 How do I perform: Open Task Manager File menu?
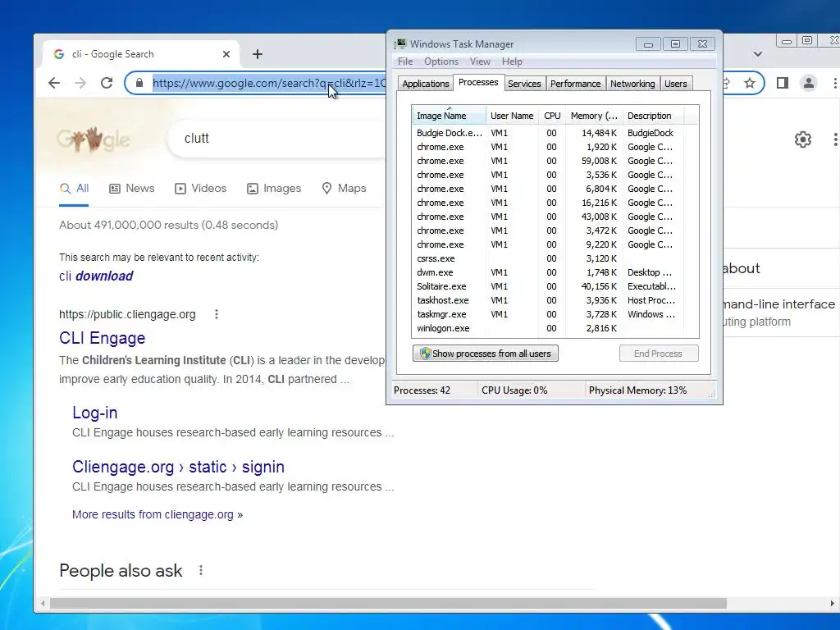(405, 62)
